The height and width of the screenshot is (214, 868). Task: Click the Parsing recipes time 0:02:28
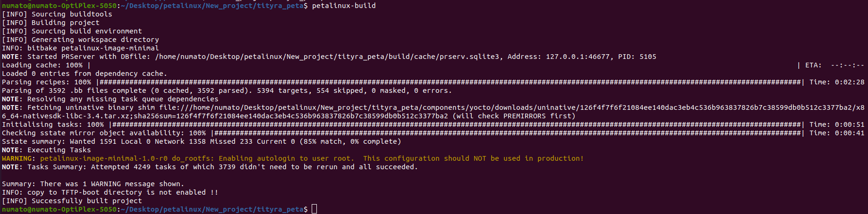pos(849,82)
